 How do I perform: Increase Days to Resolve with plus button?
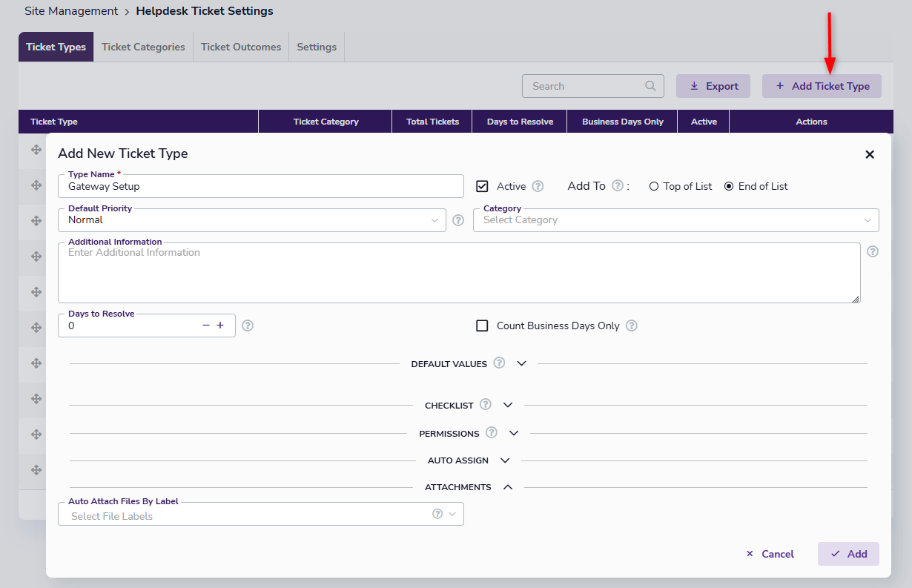(x=220, y=326)
